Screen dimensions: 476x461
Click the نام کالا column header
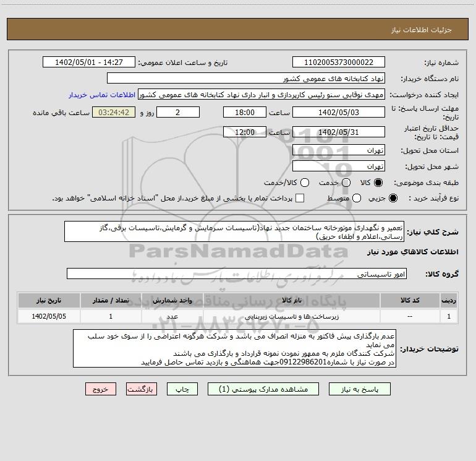pyautogui.click(x=291, y=300)
